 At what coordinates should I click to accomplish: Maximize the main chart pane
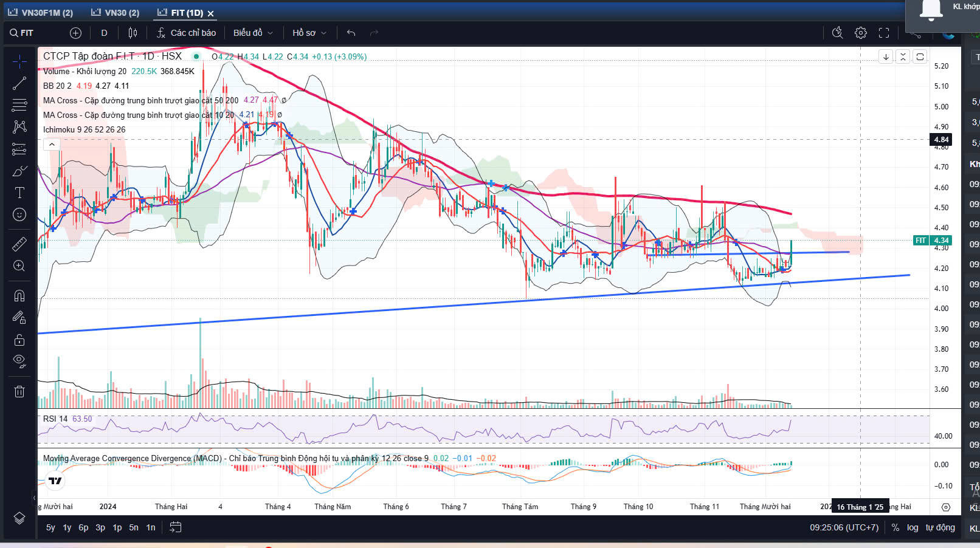tap(920, 57)
